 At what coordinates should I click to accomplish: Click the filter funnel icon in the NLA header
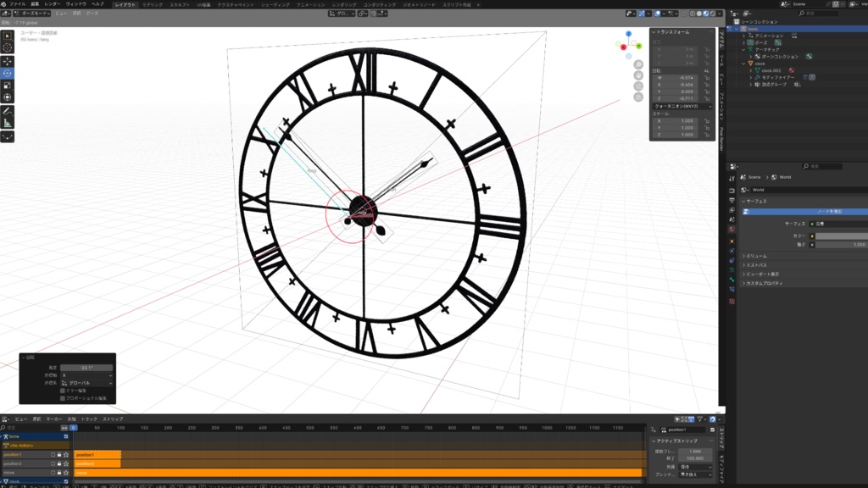698,419
